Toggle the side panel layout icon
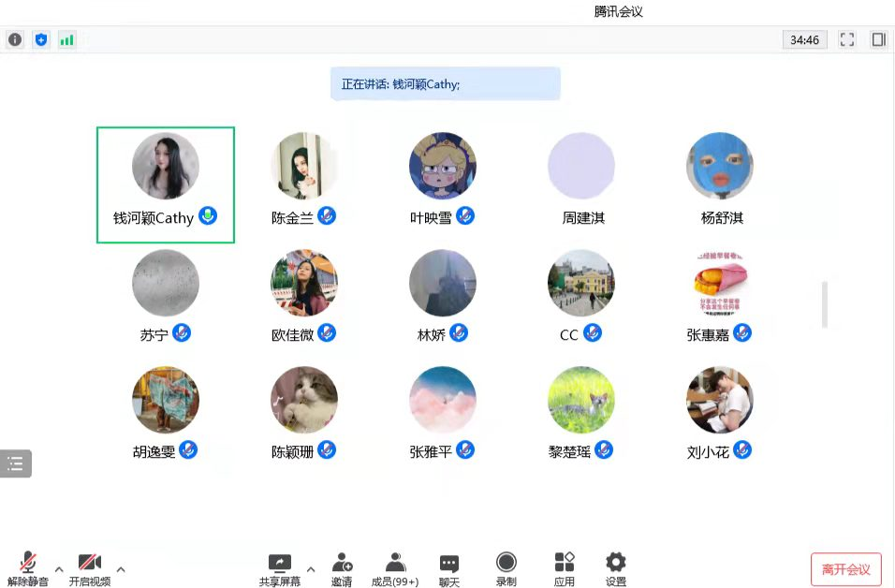This screenshot has width=895, height=588. pyautogui.click(x=878, y=39)
